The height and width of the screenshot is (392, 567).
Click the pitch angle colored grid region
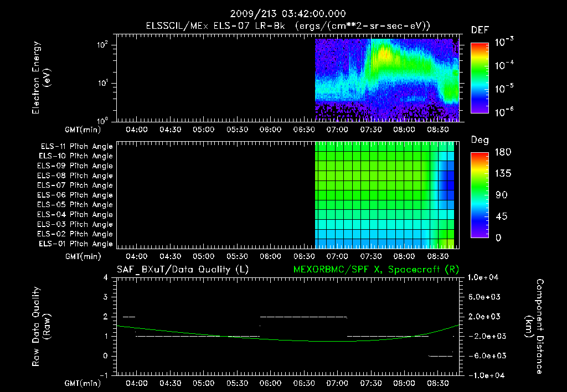(x=384, y=195)
